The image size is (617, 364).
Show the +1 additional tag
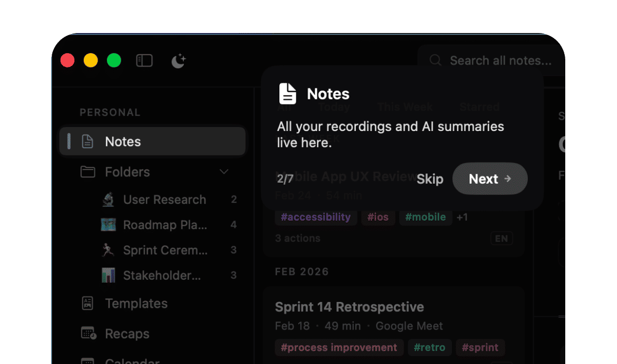(462, 217)
